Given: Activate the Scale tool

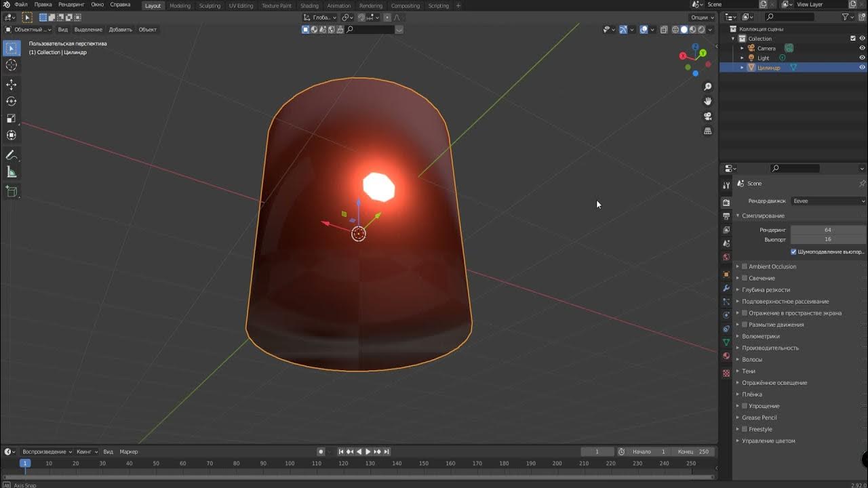Looking at the screenshot, I should pyautogui.click(x=12, y=119).
